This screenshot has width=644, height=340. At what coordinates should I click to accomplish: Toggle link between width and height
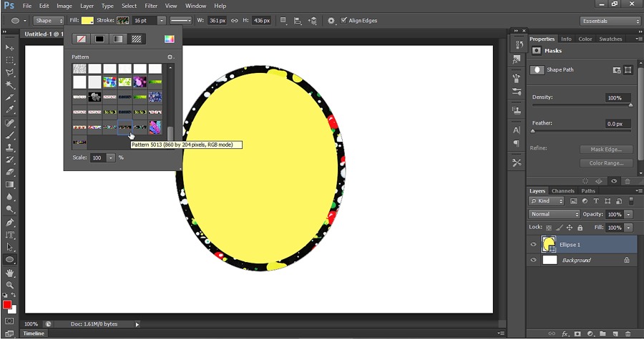click(x=235, y=20)
